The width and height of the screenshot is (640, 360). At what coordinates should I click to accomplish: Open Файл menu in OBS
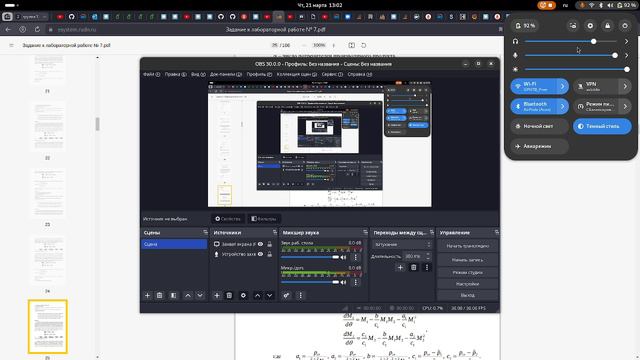click(x=151, y=74)
